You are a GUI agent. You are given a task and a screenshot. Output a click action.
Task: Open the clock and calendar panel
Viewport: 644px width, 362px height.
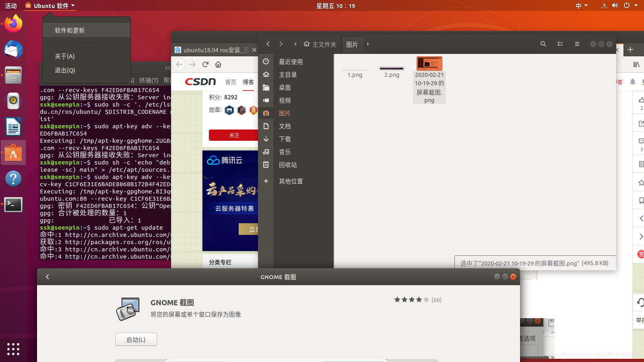(x=336, y=6)
